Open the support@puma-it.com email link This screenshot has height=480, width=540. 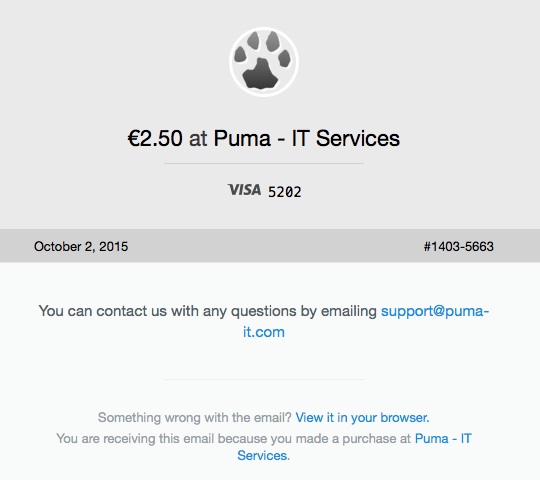click(x=366, y=321)
